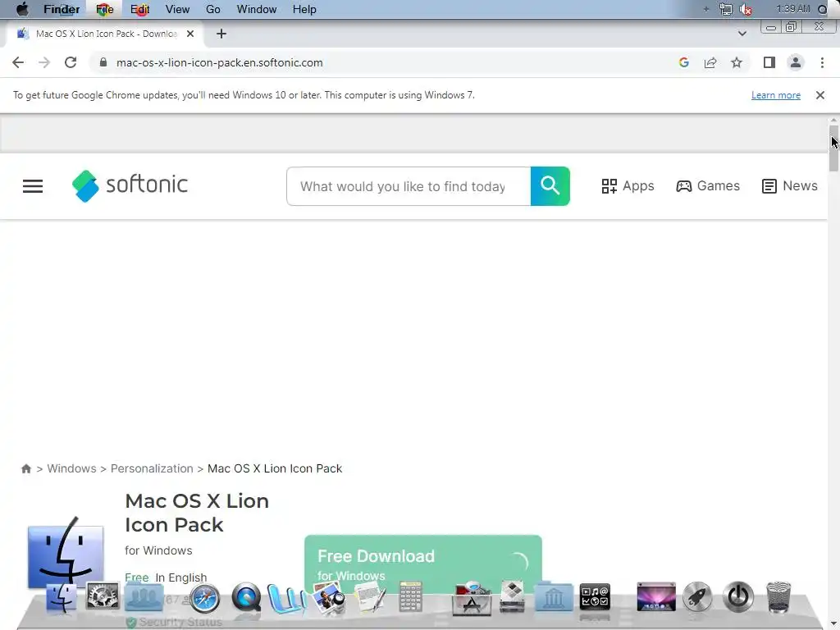Open the File menu

[x=104, y=9]
